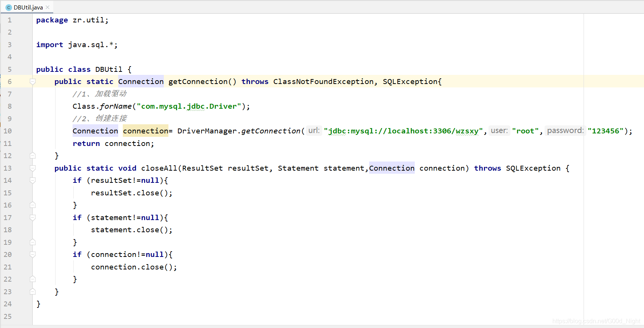Click fold end marker on line 23

point(33,292)
